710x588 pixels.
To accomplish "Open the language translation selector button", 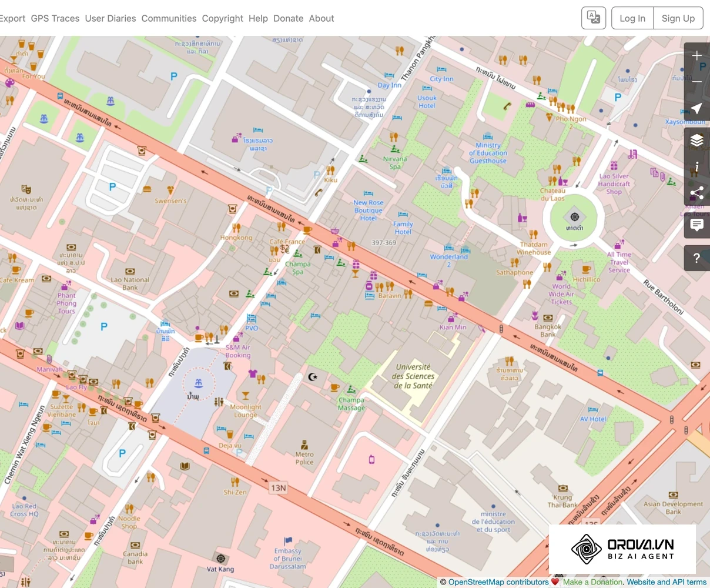I will pyautogui.click(x=594, y=18).
